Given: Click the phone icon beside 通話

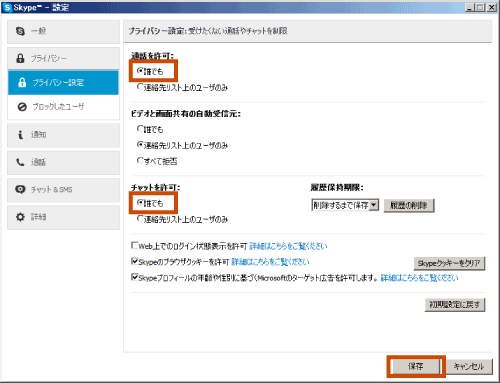Looking at the screenshot, I should pos(20,162).
